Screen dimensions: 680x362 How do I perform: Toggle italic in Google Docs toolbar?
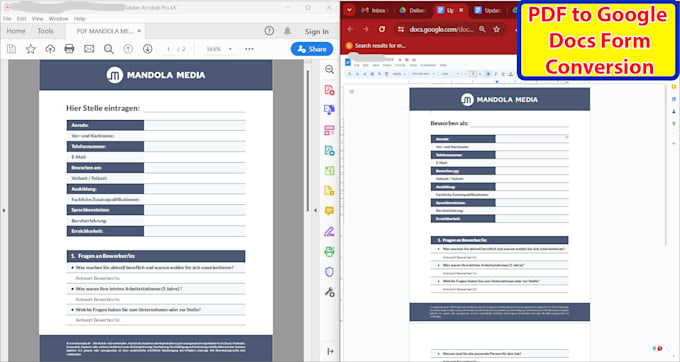coord(496,74)
